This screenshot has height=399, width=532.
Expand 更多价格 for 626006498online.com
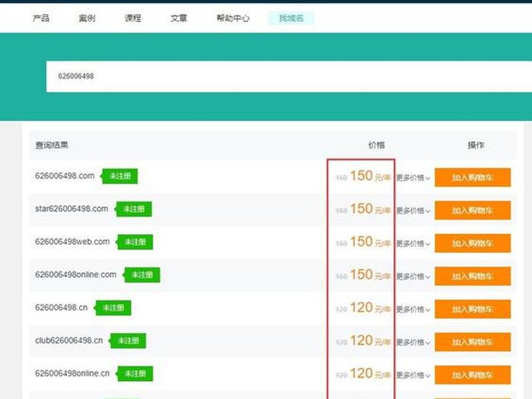point(413,277)
